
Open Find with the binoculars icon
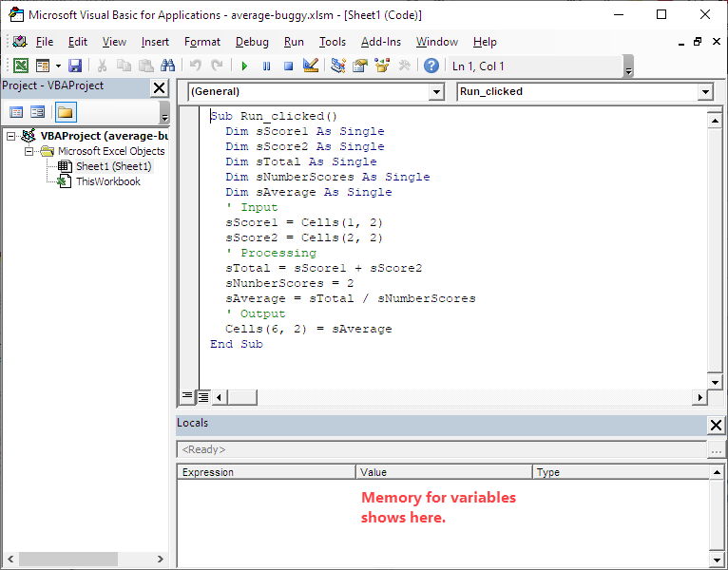coord(167,66)
